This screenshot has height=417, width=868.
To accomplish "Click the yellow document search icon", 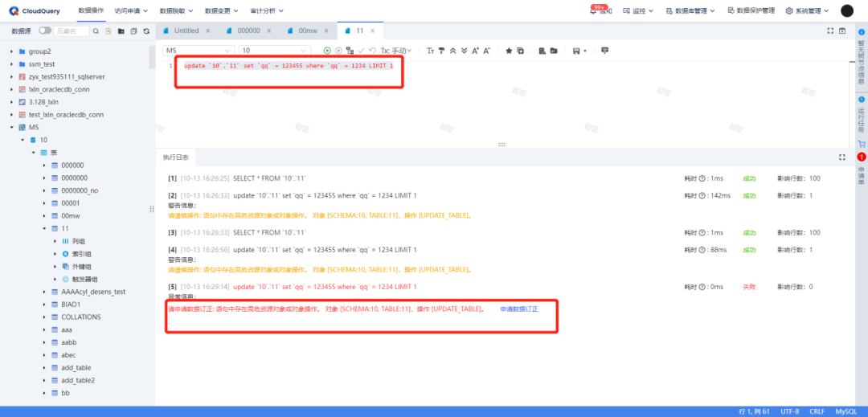I will click(108, 31).
